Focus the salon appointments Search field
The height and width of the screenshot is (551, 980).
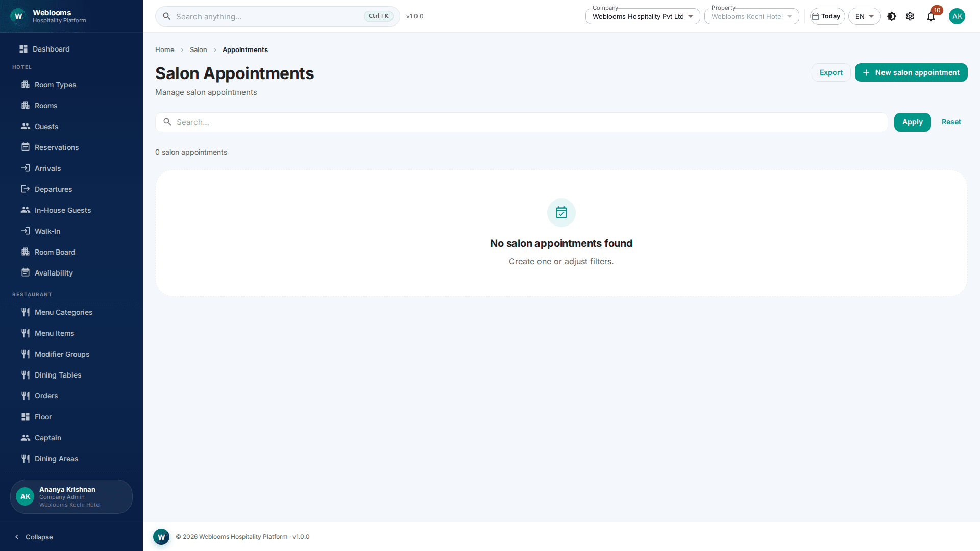[x=521, y=122]
